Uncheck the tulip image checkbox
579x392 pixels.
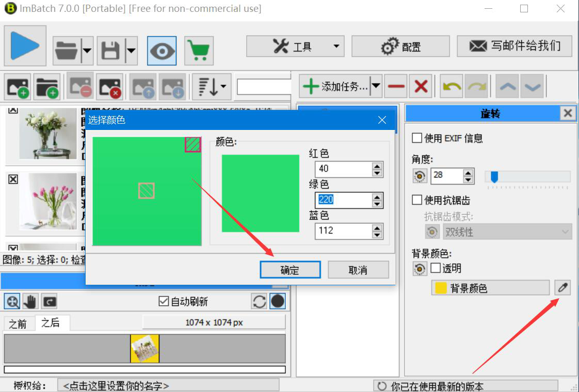click(x=13, y=179)
